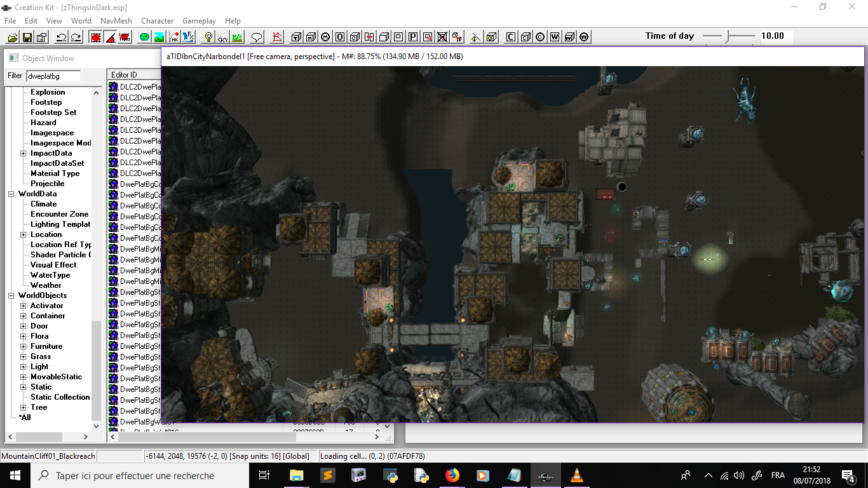The width and height of the screenshot is (868, 488).
Task: Open the Help menu
Action: pyautogui.click(x=233, y=21)
